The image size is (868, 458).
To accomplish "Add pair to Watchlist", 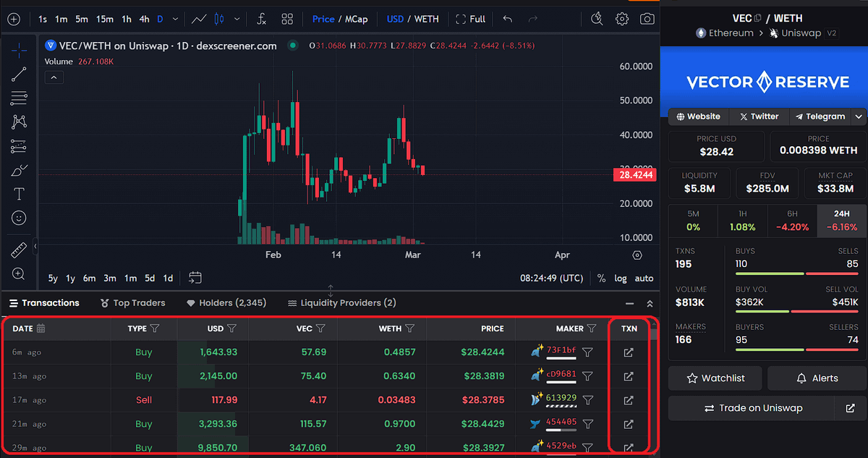I will point(715,378).
